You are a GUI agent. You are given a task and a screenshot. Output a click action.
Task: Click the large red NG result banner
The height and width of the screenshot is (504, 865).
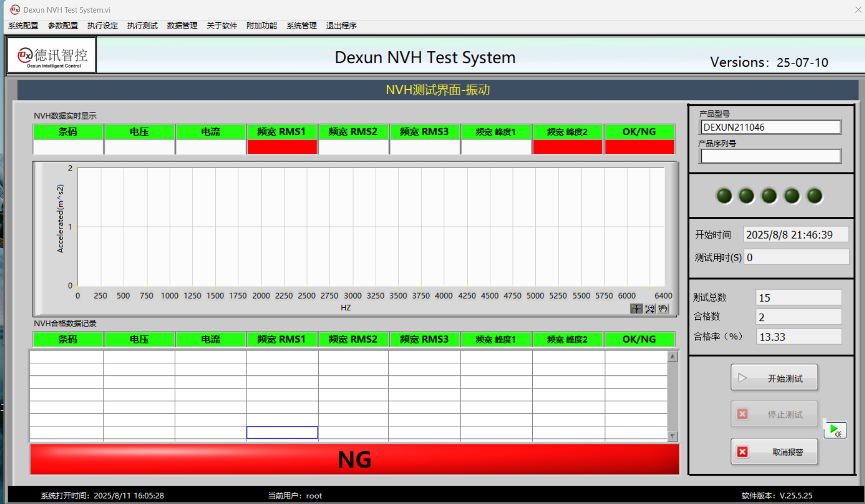(354, 459)
